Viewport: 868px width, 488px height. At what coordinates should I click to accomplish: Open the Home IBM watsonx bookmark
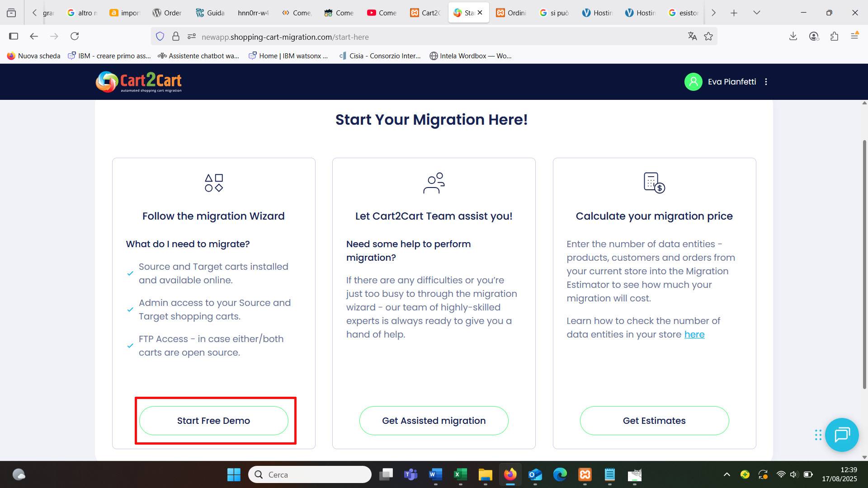pos(288,56)
